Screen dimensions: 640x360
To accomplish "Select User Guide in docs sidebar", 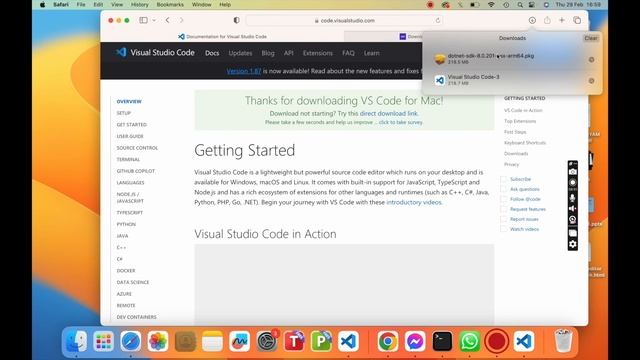I will [130, 136].
